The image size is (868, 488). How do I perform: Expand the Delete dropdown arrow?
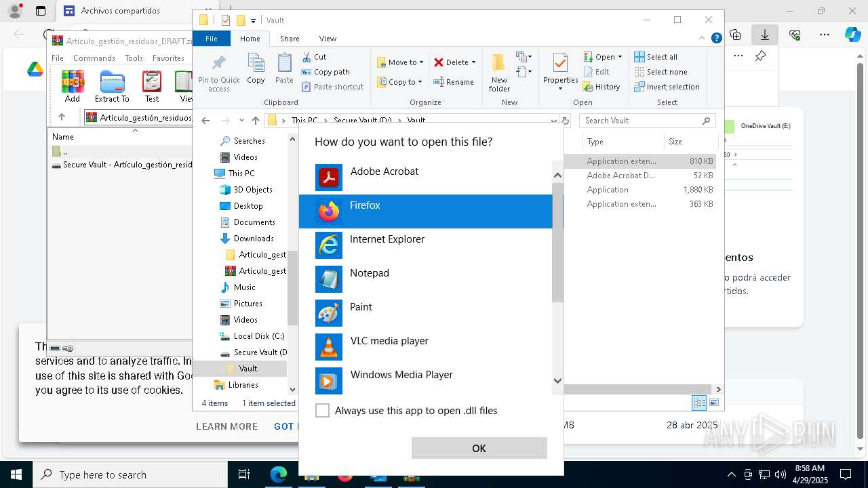[x=473, y=62]
